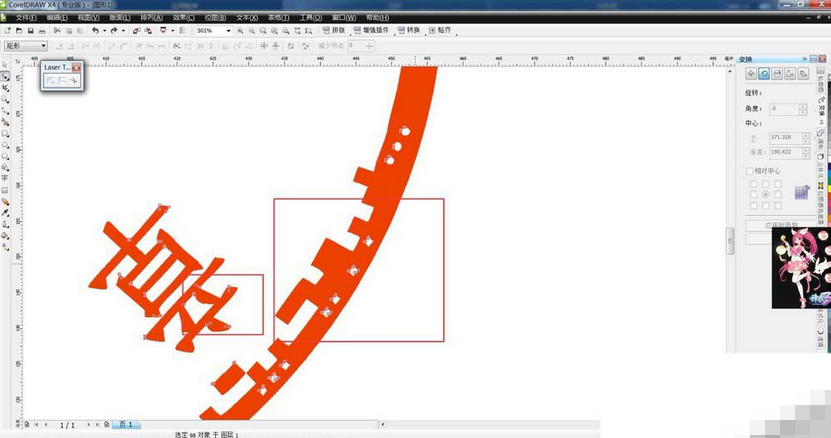The height and width of the screenshot is (438, 831).
Task: Enable the 相对中心 checkbox
Action: (x=750, y=171)
